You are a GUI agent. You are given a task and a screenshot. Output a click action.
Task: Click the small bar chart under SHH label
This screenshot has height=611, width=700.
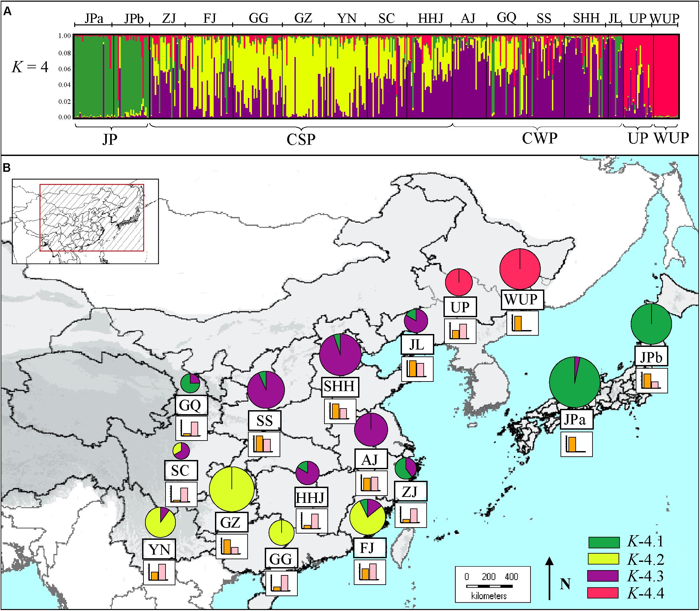[x=340, y=411]
